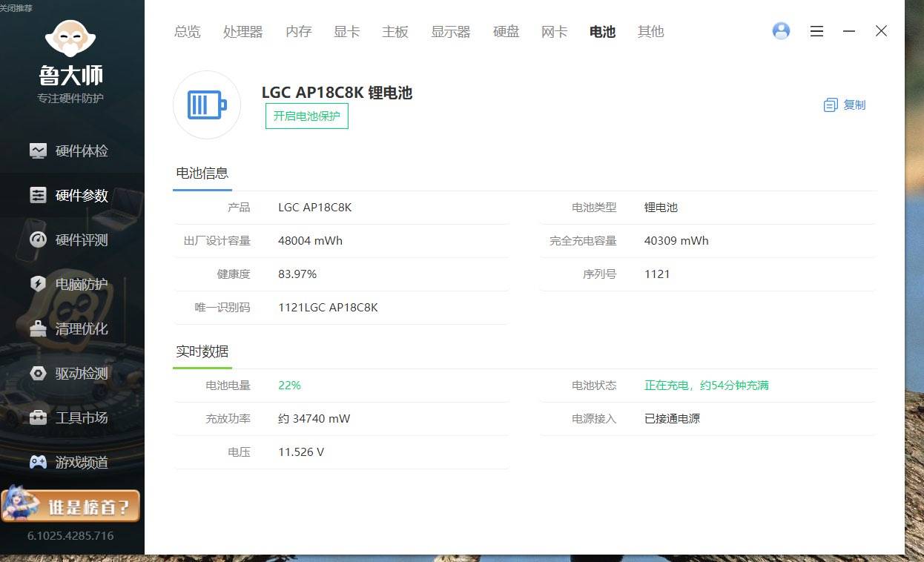Open the hamburger main menu
Viewport: 924px width, 562px height.
point(816,31)
